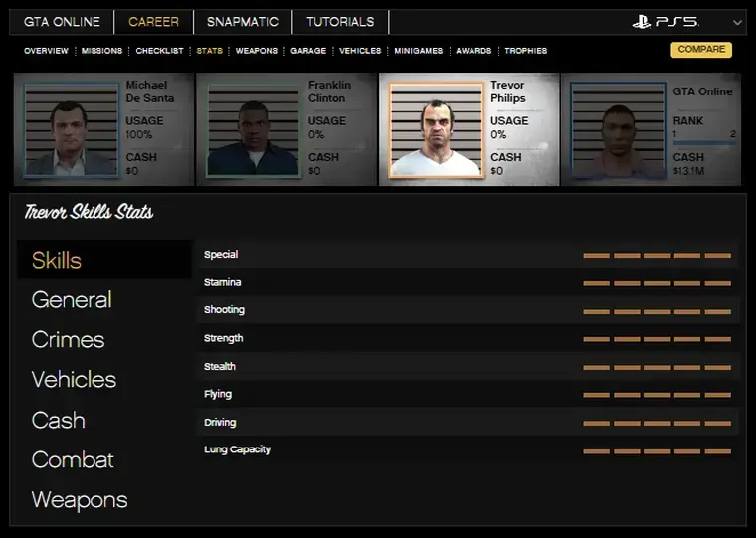Screen dimensions: 756x538
Task: Open the GTA Online character portrait
Action: pos(618,129)
